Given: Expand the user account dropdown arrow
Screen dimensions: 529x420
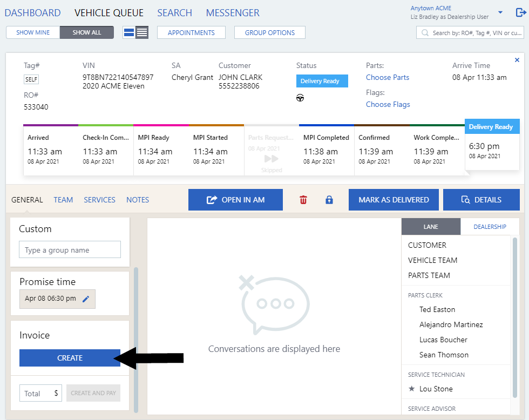Looking at the screenshot, I should pos(500,12).
